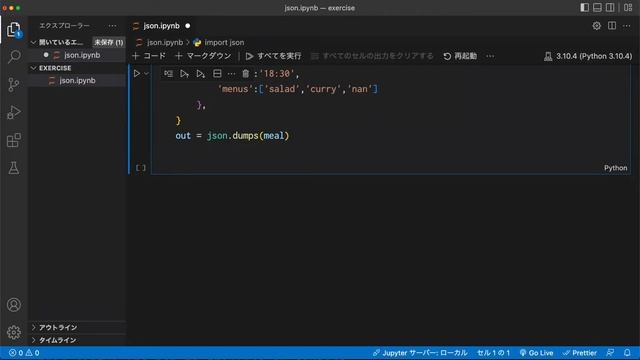The height and width of the screenshot is (360, 640).
Task: Open run cell options dropdown arrow
Action: pyautogui.click(x=146, y=73)
